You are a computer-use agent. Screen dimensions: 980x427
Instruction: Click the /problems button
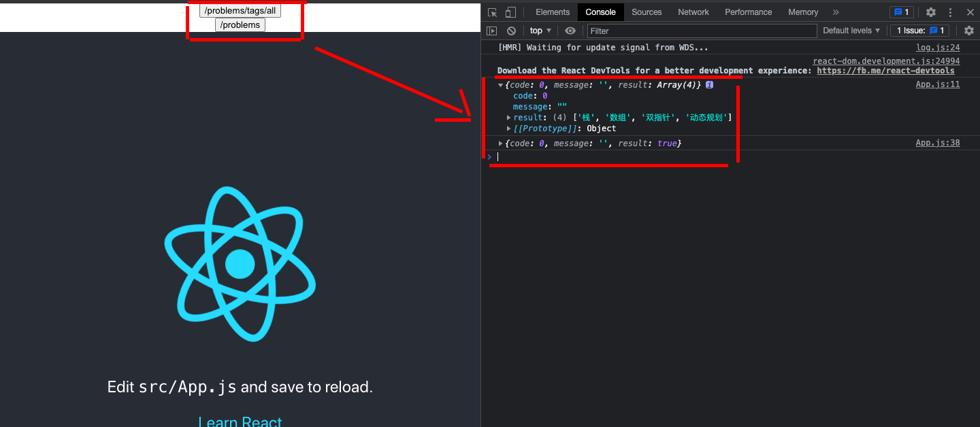240,24
